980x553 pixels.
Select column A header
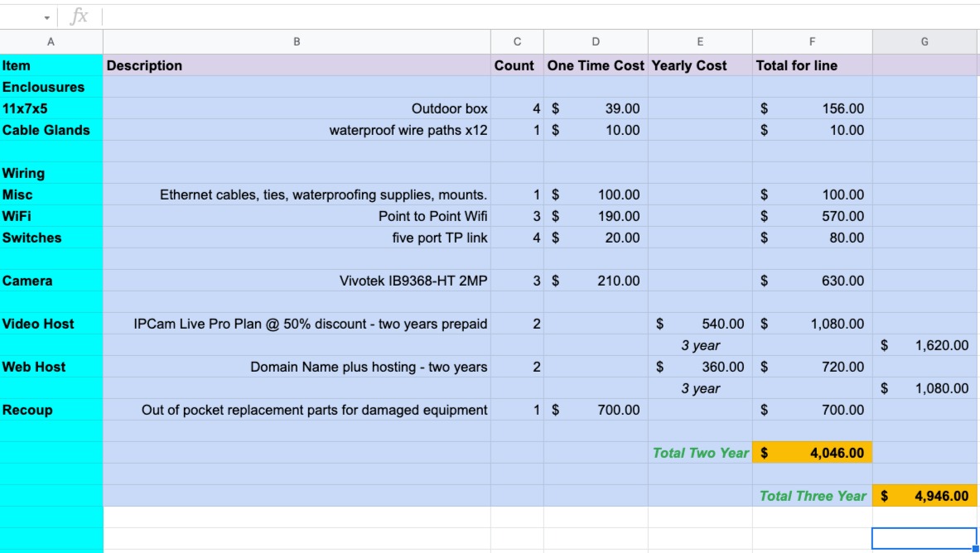[x=51, y=41]
